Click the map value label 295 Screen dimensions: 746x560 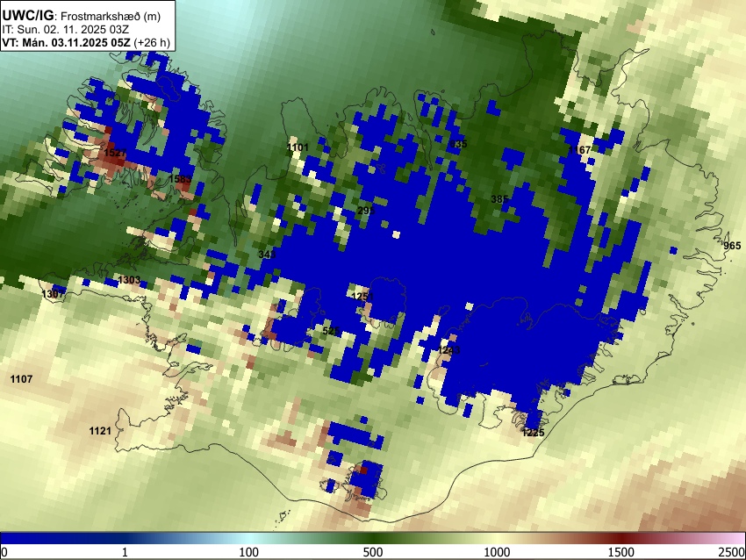pyautogui.click(x=366, y=210)
